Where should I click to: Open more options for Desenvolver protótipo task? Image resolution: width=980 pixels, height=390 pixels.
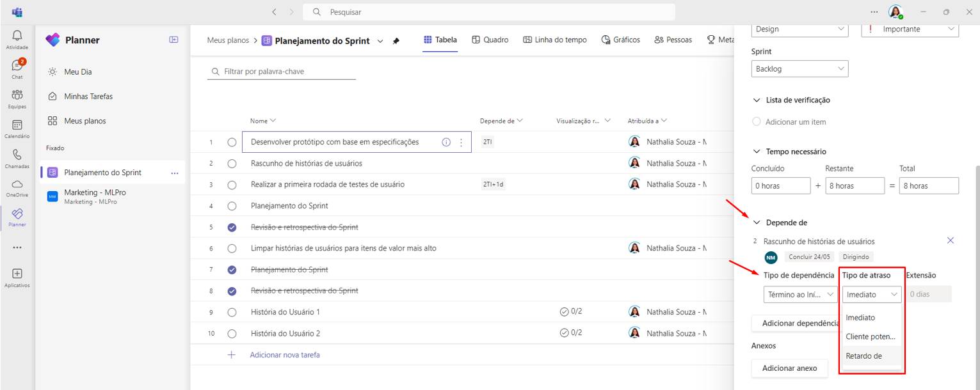click(x=462, y=142)
